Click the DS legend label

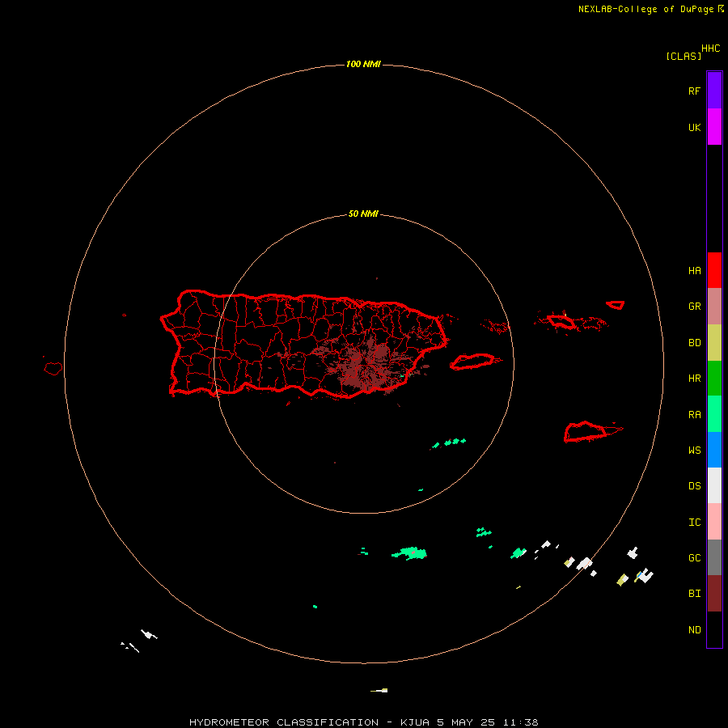click(x=694, y=486)
